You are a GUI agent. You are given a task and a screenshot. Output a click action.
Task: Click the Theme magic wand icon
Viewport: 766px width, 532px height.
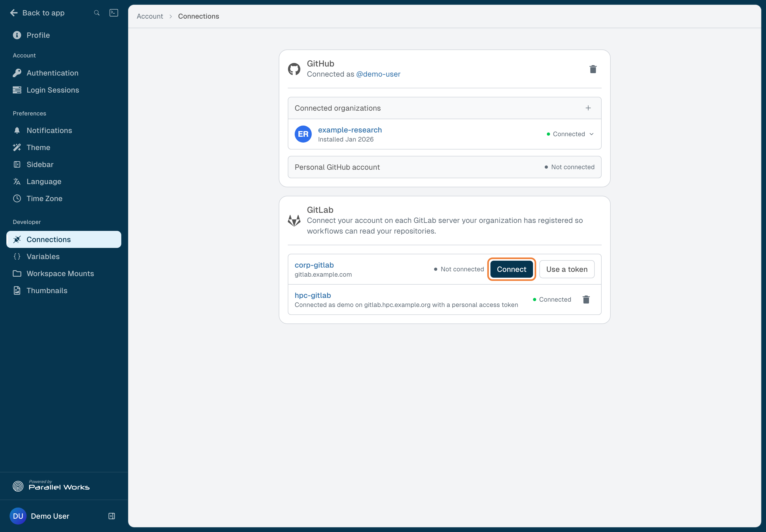pyautogui.click(x=17, y=147)
